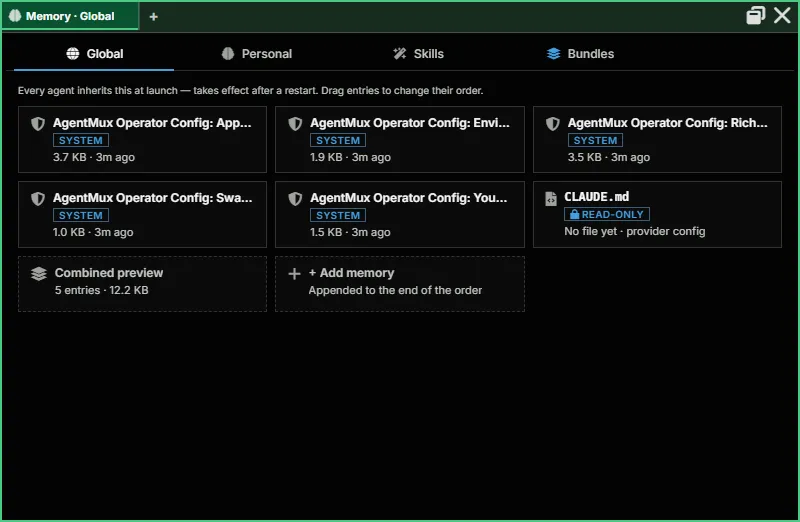Click shield icon on Operator Config: Rich card
Image resolution: width=800 pixels, height=522 pixels.
553,123
